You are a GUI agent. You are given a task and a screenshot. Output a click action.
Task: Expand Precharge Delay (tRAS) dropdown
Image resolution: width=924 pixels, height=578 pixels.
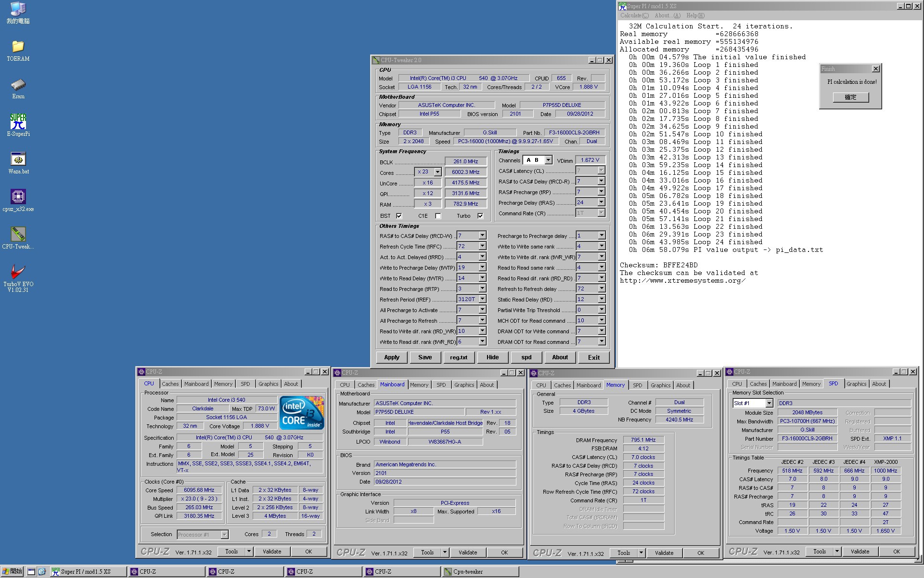tap(601, 202)
